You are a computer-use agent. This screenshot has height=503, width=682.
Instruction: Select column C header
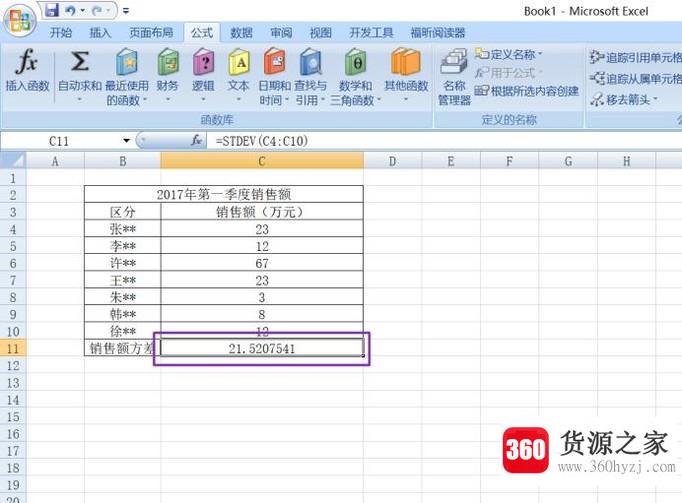tap(262, 161)
